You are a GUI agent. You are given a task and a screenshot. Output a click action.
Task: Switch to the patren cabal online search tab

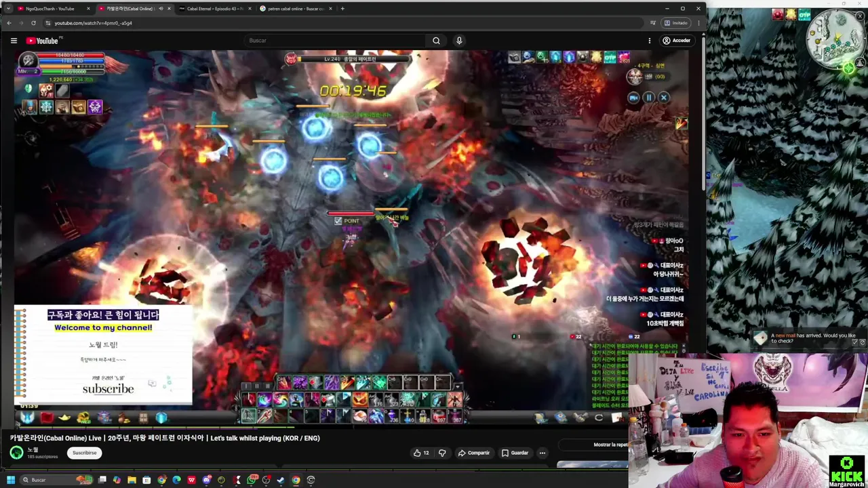295,9
